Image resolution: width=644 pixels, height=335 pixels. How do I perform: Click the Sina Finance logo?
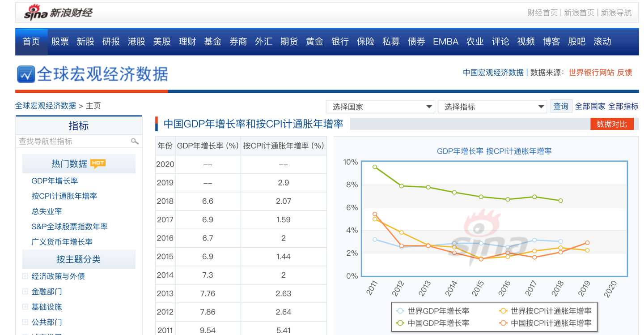pos(58,13)
